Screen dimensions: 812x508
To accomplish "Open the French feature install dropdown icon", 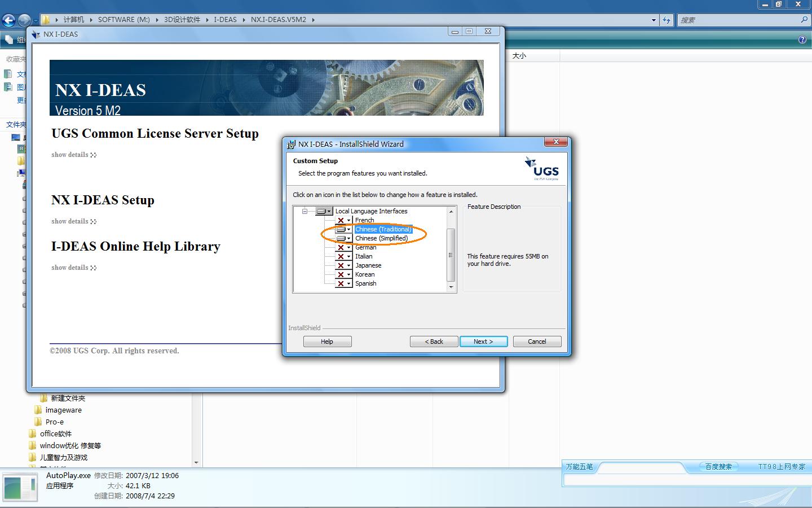I will point(343,220).
